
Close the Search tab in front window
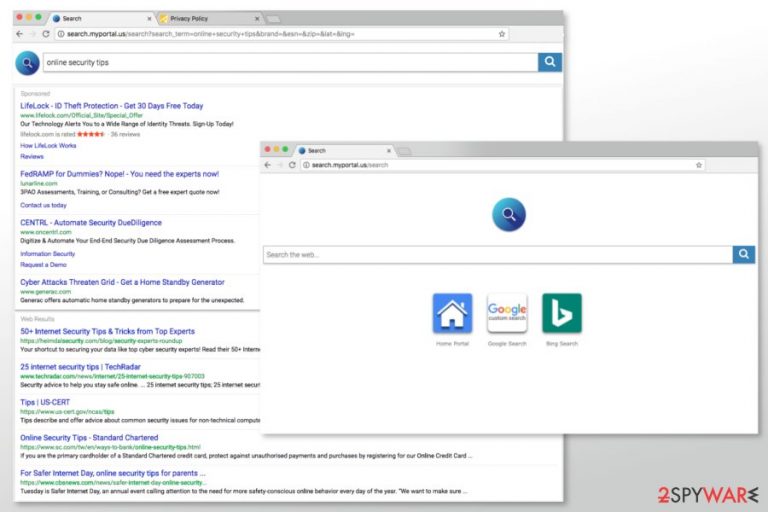[x=389, y=151]
